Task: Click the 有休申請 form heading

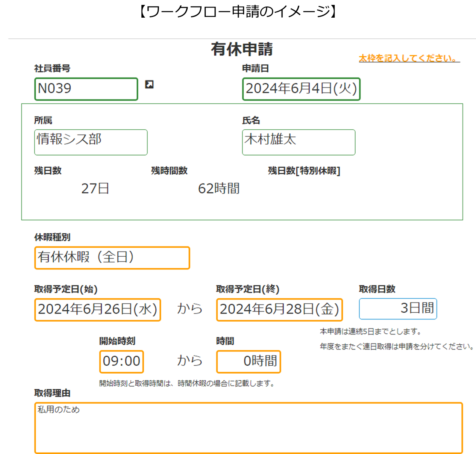Action: pyautogui.click(x=242, y=49)
